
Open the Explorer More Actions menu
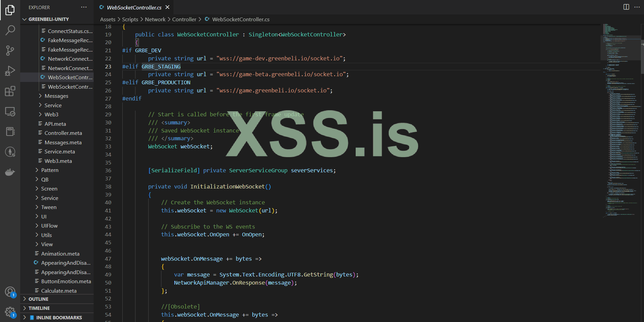84,7
